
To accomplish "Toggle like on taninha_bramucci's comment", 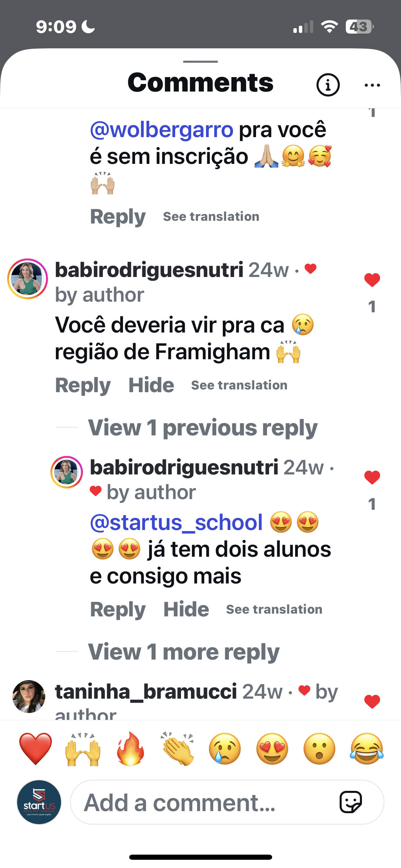I will pyautogui.click(x=372, y=701).
